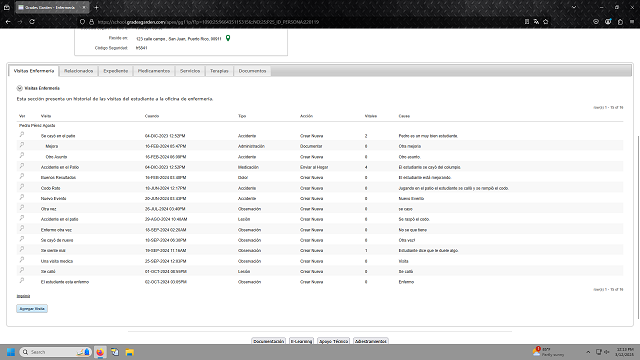
Task: Open the view icon for 'Se cayó de nuevo'
Action: (x=22, y=239)
